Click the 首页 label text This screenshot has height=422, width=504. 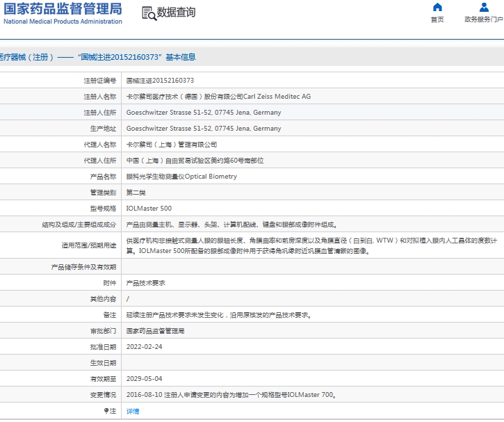tap(437, 19)
